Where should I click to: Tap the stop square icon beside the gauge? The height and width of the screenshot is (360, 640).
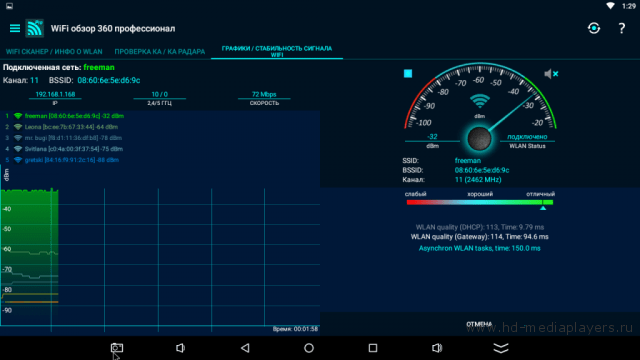tap(408, 73)
